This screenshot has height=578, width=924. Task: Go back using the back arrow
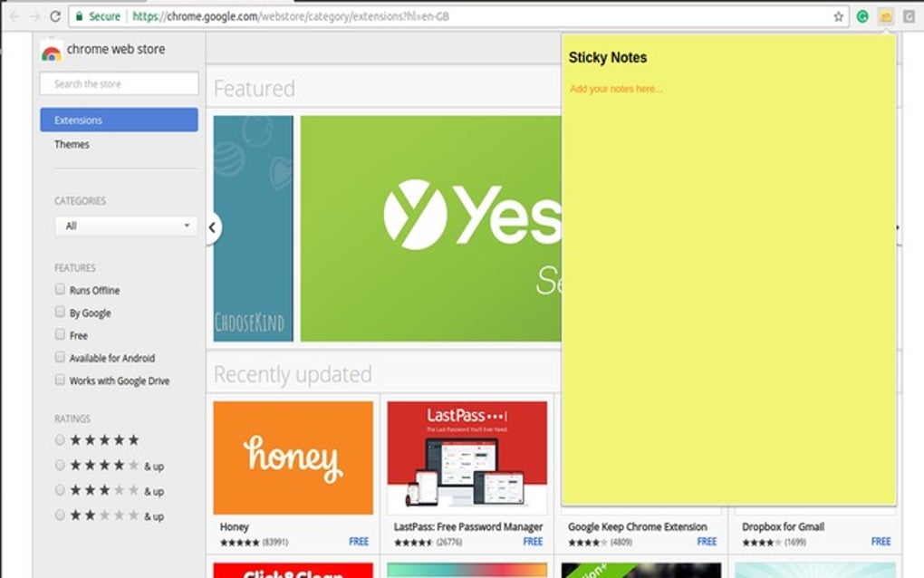13,15
